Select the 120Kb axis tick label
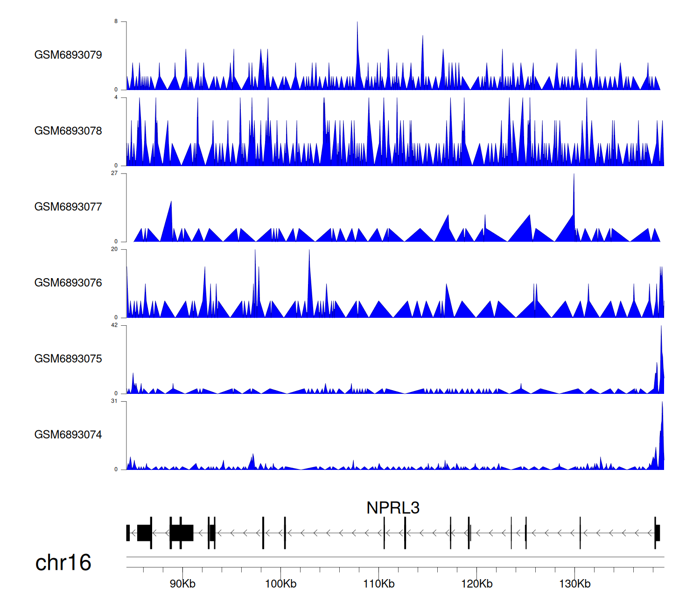Viewport: 700px width, 616px height. coord(476,584)
